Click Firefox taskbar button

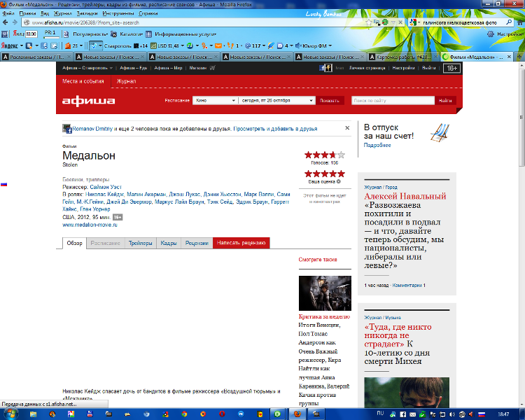pos(297,414)
